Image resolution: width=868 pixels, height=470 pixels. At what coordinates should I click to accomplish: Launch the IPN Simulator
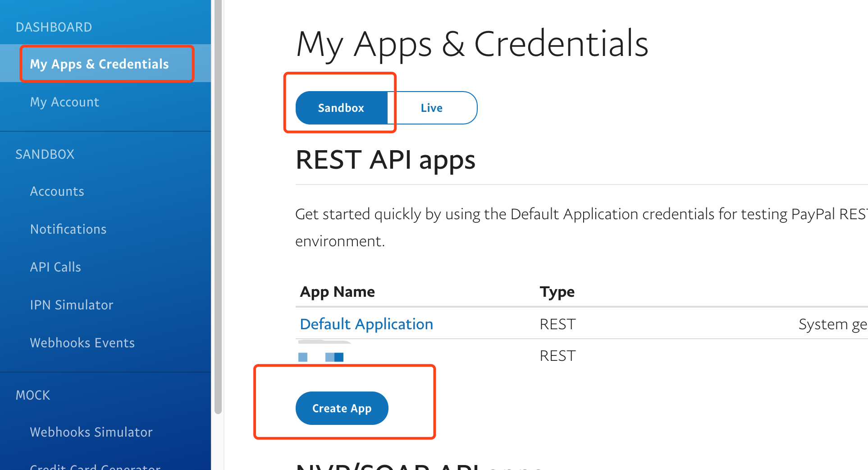click(71, 305)
